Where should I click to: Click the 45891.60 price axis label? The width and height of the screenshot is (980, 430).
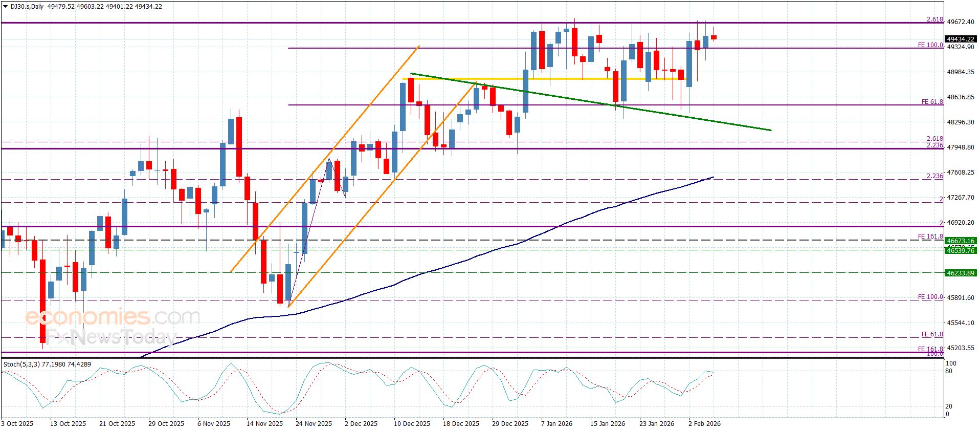pos(961,298)
